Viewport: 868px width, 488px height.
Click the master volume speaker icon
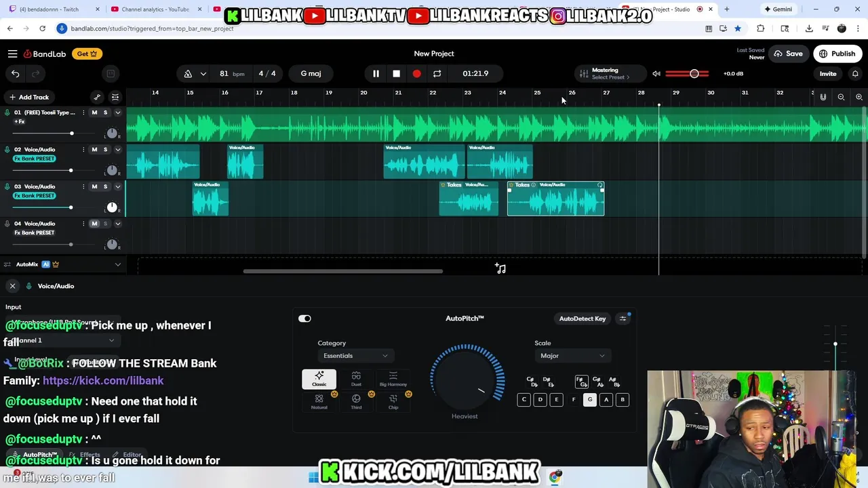click(x=656, y=73)
